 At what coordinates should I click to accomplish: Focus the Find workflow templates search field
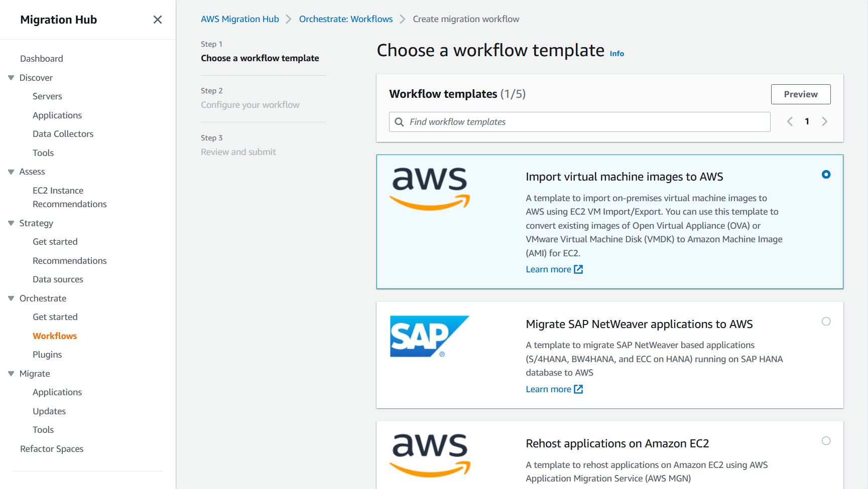(x=580, y=122)
